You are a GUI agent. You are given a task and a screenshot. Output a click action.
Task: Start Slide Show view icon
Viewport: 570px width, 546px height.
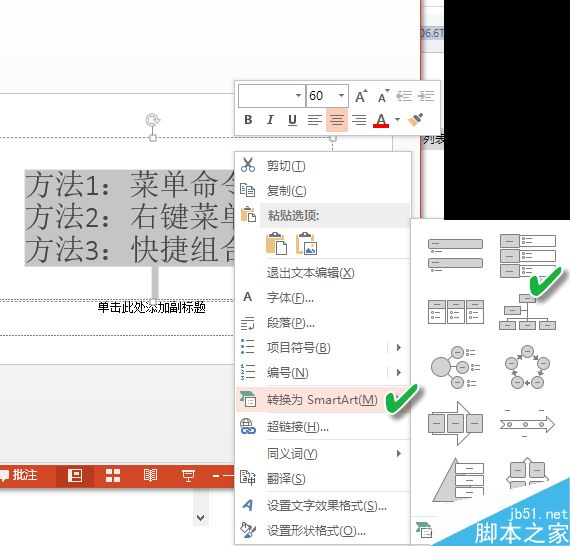188,475
